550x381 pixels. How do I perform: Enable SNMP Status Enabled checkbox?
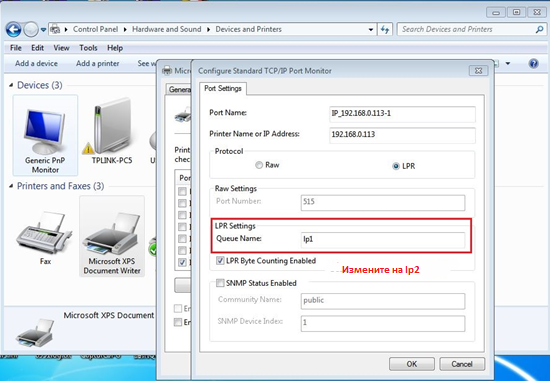pyautogui.click(x=220, y=283)
